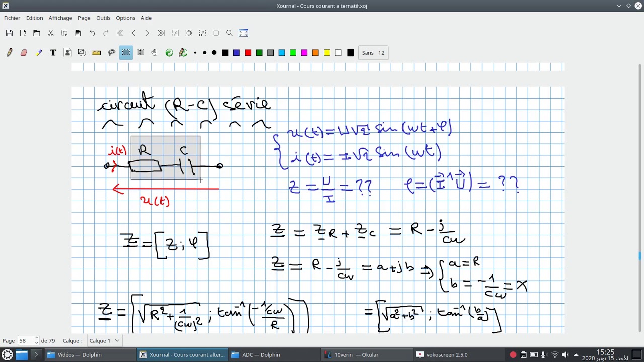Image resolution: width=644 pixels, height=362 pixels.
Task: Fit zoom to page width
Action: [189, 33]
